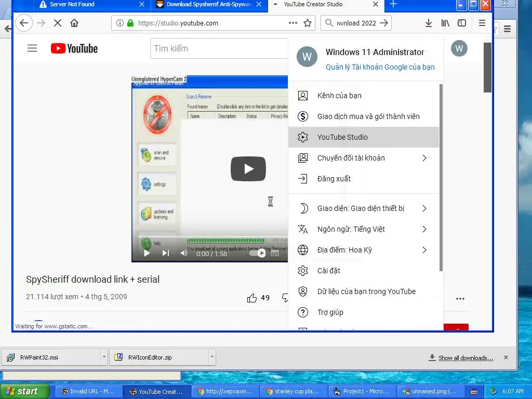Image resolution: width=532 pixels, height=399 pixels.
Task: Open RWIconEditor.zip download options arrow
Action: (212, 357)
